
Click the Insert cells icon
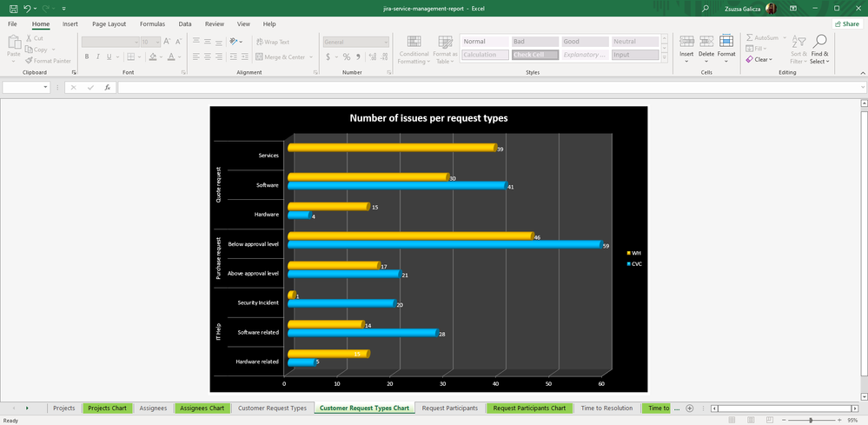tap(686, 42)
